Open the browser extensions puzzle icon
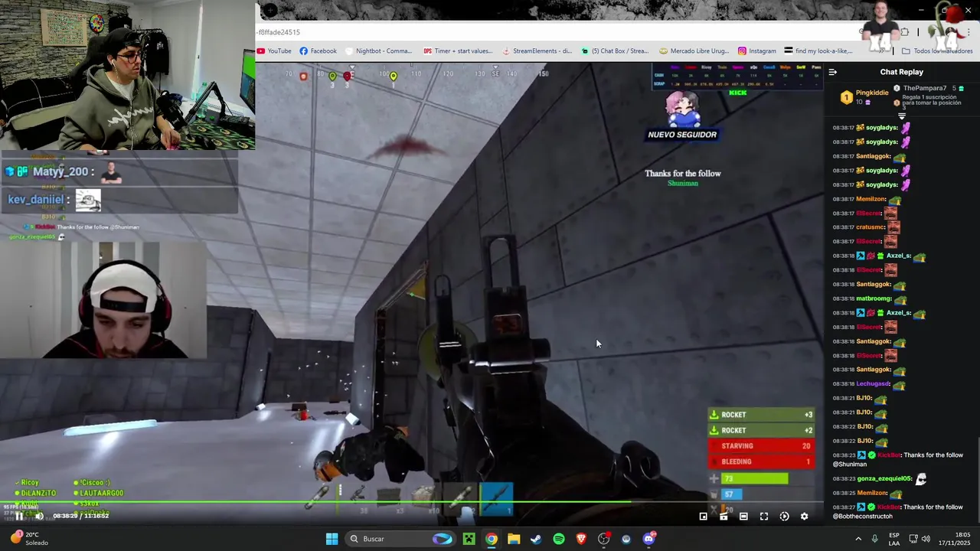Viewport: 980px width, 551px height. [x=905, y=32]
